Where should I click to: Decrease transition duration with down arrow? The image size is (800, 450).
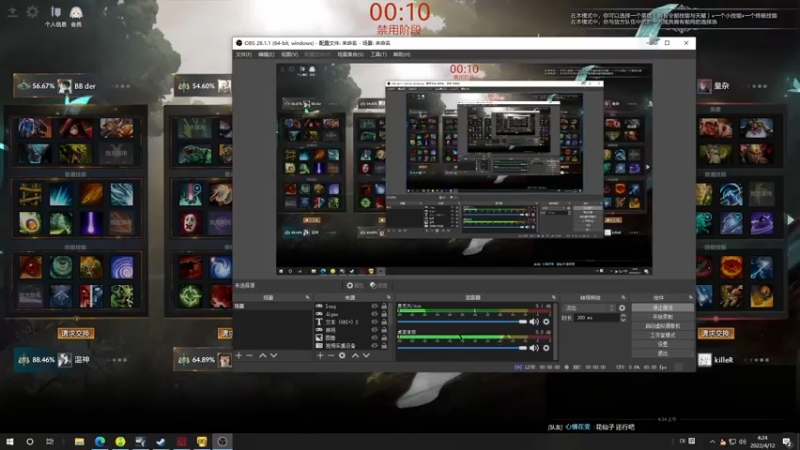[x=623, y=320]
